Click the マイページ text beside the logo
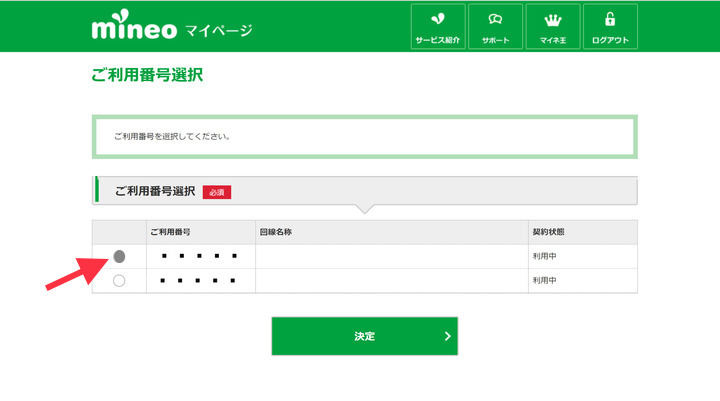Image resolution: width=720 pixels, height=401 pixels. coord(218,30)
